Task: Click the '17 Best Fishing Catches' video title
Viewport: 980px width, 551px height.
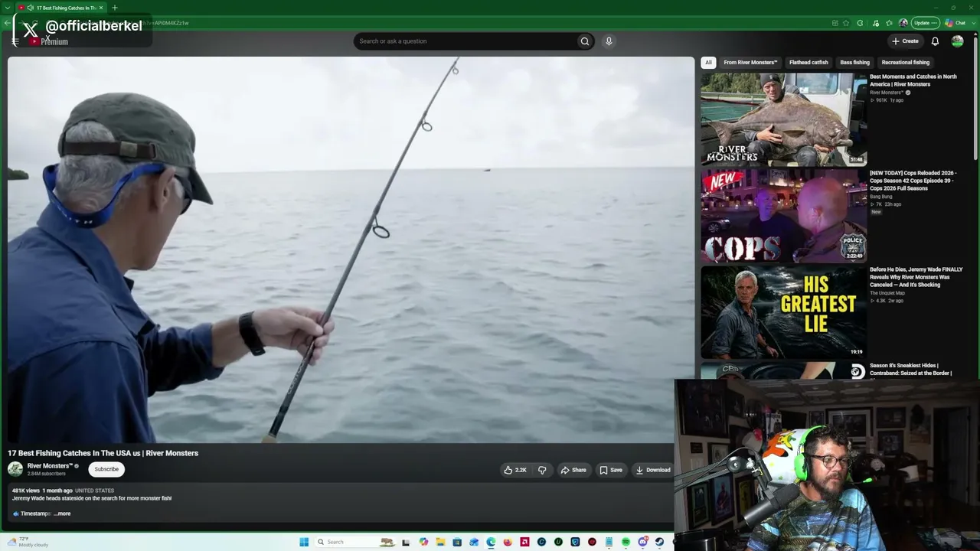Action: pos(103,453)
